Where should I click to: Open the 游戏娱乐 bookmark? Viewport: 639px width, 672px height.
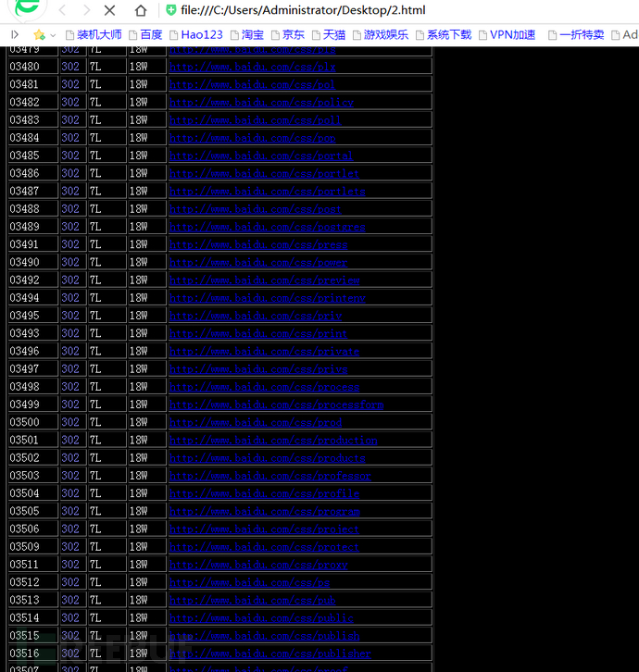pos(381,35)
